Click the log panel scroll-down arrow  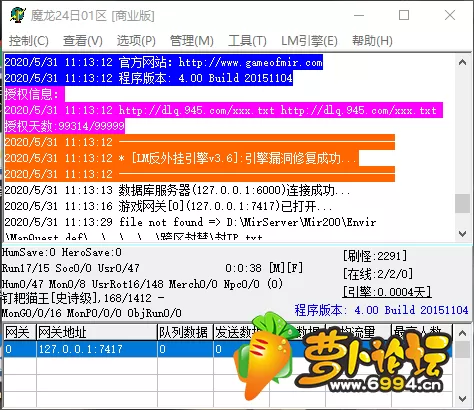[462, 233]
